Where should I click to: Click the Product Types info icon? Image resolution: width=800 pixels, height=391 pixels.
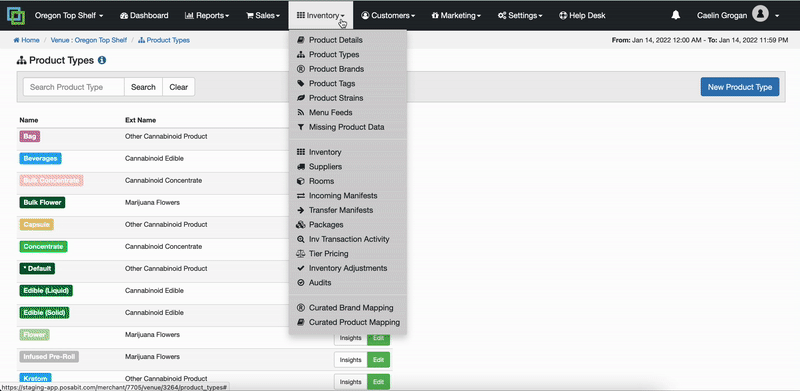tap(102, 60)
